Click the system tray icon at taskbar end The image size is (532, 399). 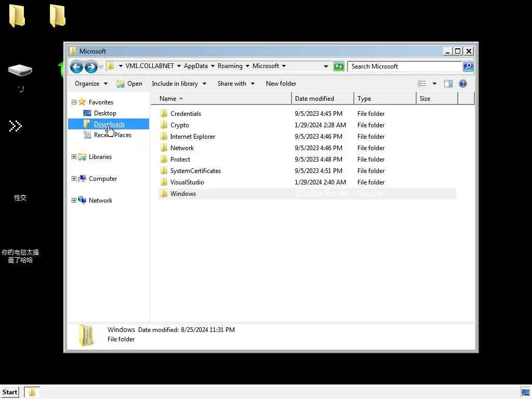click(x=526, y=393)
